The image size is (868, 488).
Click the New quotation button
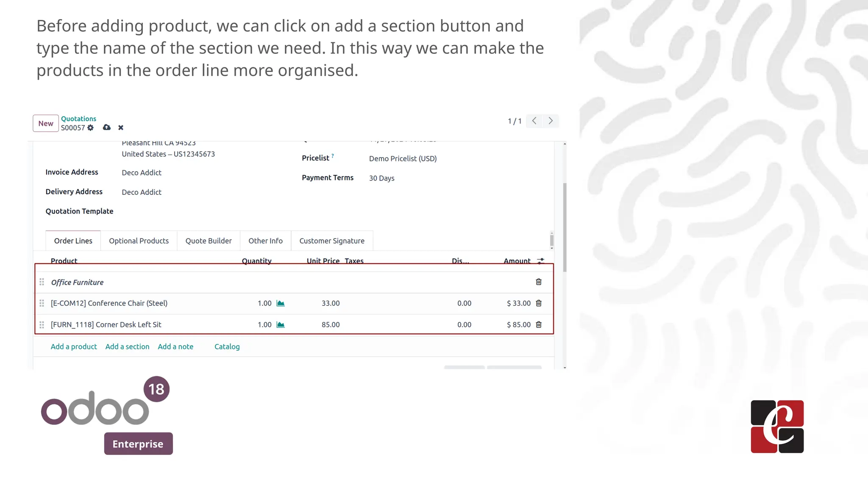tap(46, 123)
